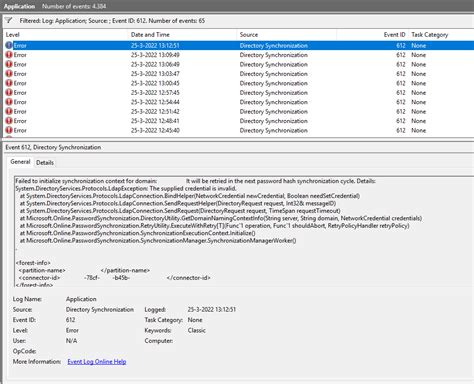Click the LdapConnection.BindHelper stack trace line

pyautogui.click(x=190, y=196)
